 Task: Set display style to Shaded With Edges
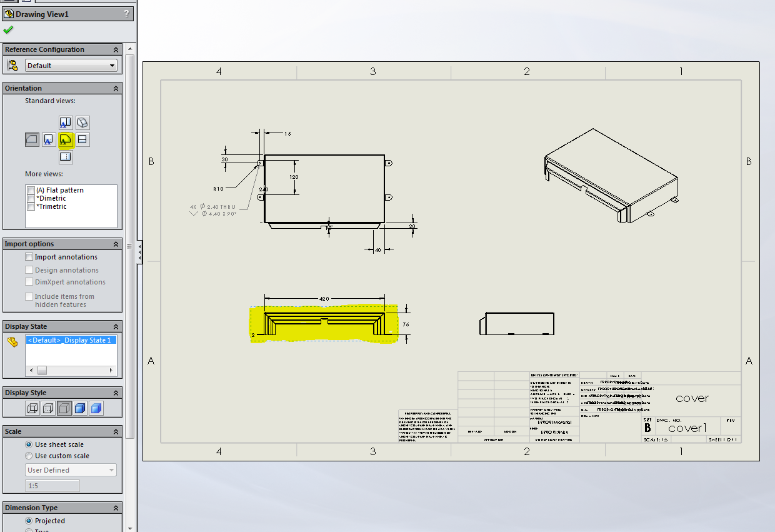[80, 409]
